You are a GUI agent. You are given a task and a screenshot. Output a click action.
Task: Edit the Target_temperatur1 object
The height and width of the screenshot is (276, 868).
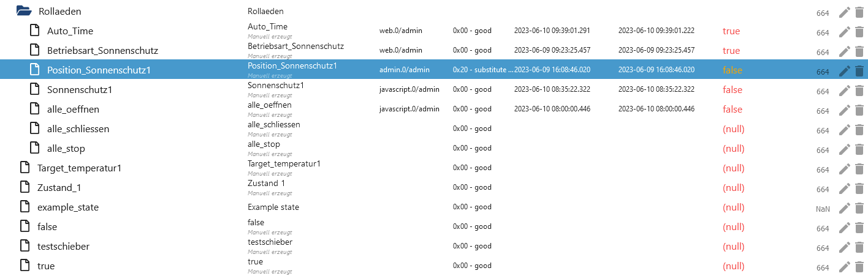(845, 168)
